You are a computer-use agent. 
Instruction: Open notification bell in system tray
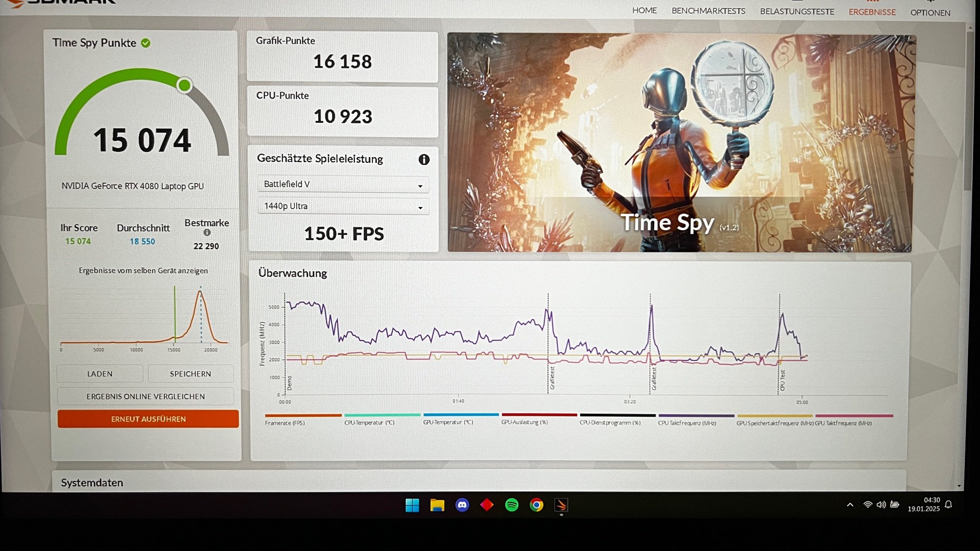tap(948, 505)
